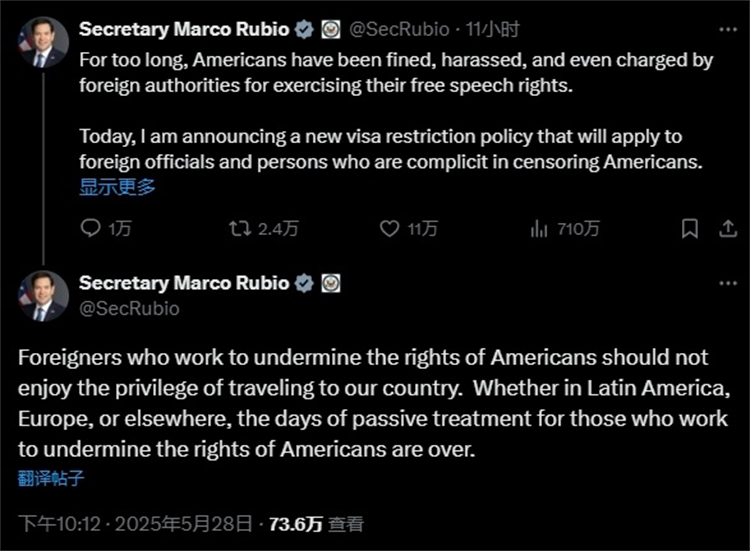Open the @SecRubio handle in the second tweet
Screen dimensions: 750x551
point(129,308)
